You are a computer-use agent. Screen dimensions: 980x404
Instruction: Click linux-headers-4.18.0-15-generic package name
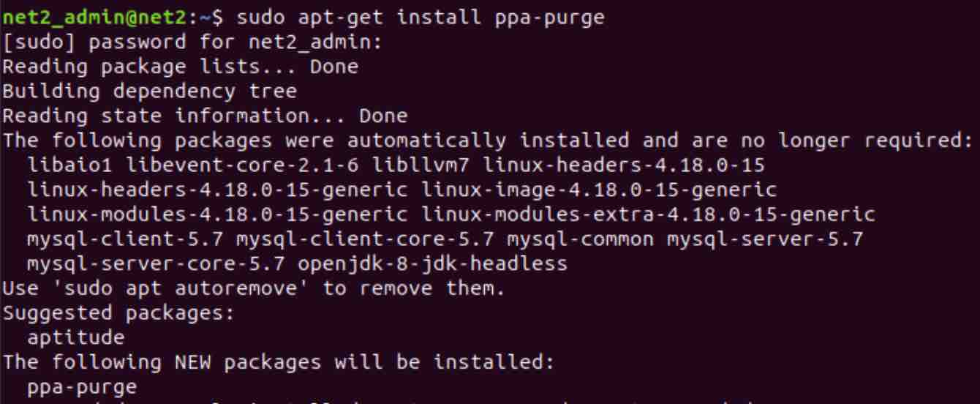(x=217, y=190)
